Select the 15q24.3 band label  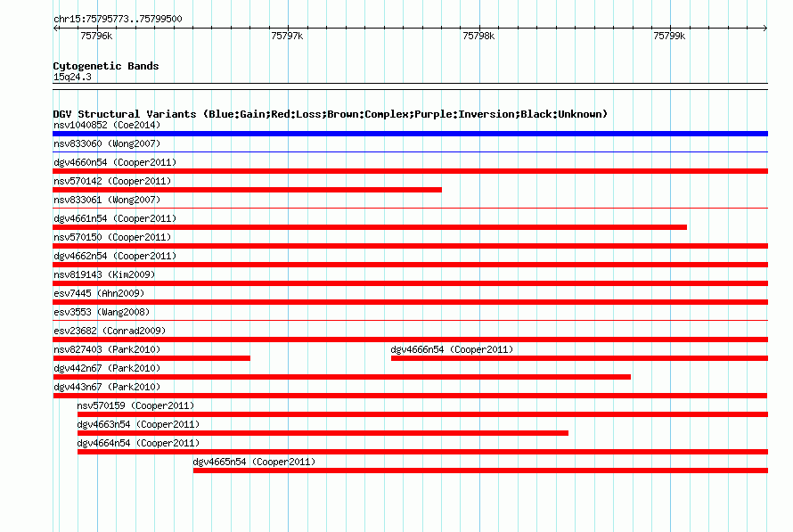click(x=72, y=77)
